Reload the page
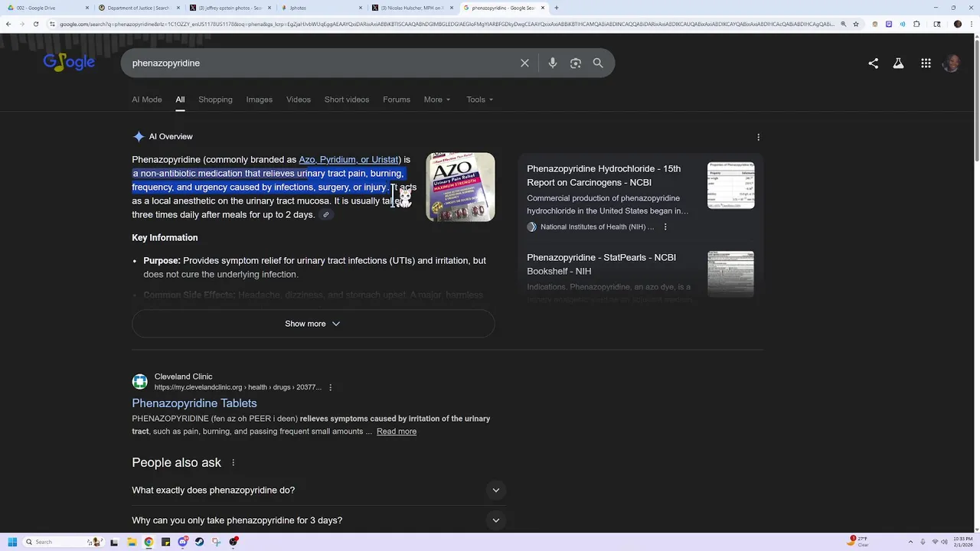 pyautogui.click(x=35, y=24)
